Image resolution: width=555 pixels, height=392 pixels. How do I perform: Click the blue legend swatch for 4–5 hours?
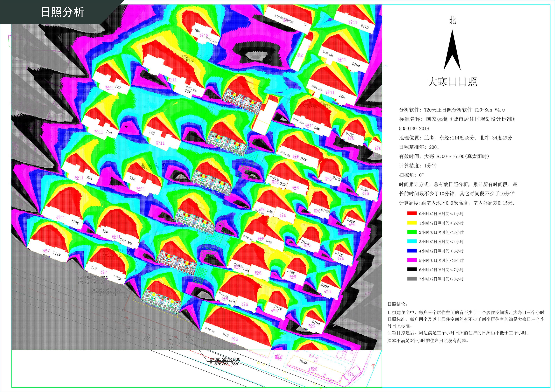click(412, 251)
